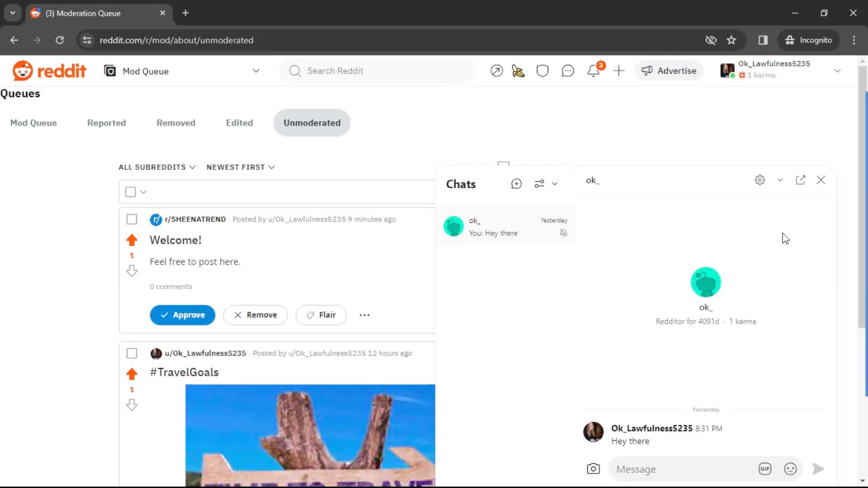
Task: Open the GIF picker in the message bar
Action: tap(764, 469)
